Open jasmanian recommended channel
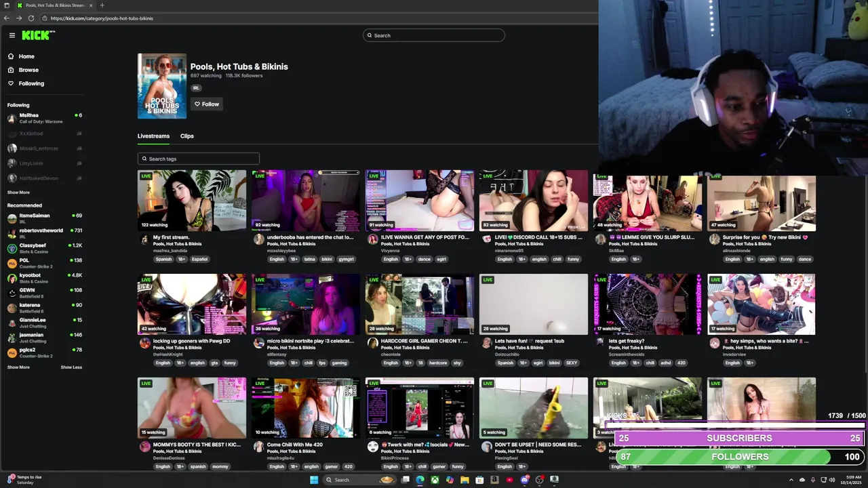 45,338
